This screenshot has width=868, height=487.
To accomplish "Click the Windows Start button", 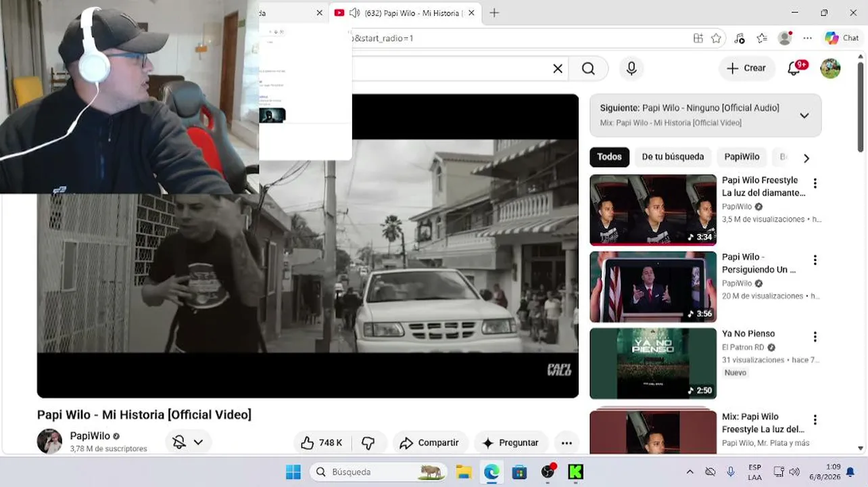I will pyautogui.click(x=293, y=471).
